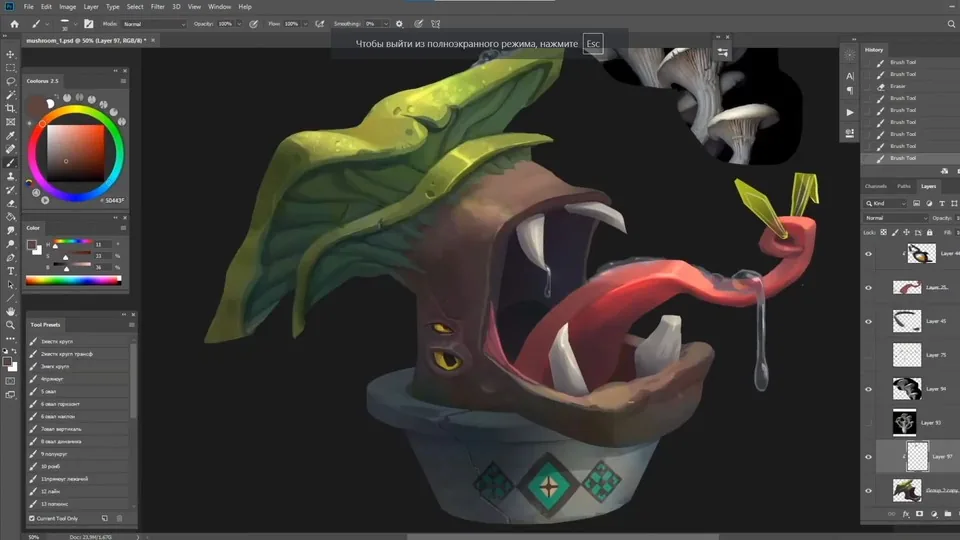Select the Type tool
This screenshot has width=960, height=540.
click(x=10, y=271)
